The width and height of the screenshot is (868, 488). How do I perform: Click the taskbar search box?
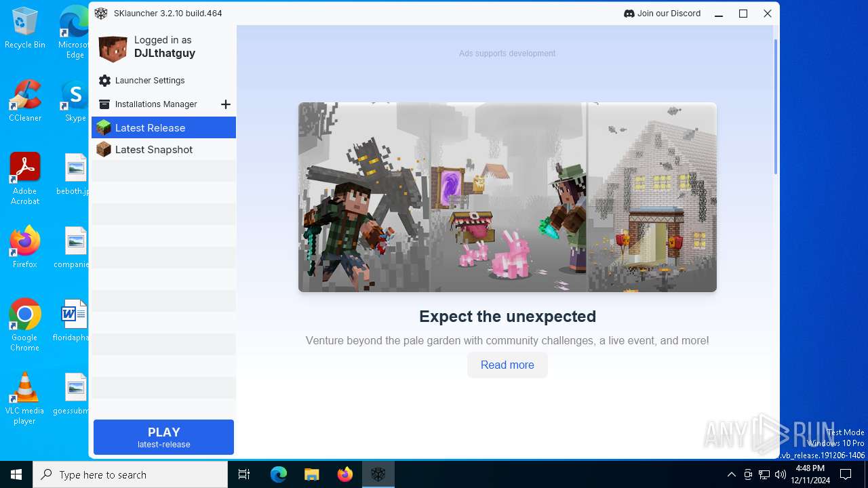tap(130, 474)
